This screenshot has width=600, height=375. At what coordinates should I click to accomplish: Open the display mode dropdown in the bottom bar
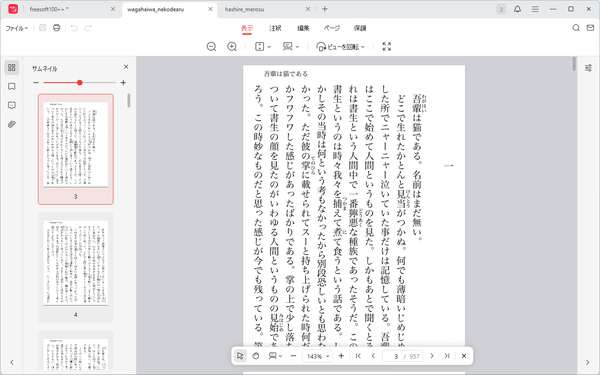click(x=276, y=356)
